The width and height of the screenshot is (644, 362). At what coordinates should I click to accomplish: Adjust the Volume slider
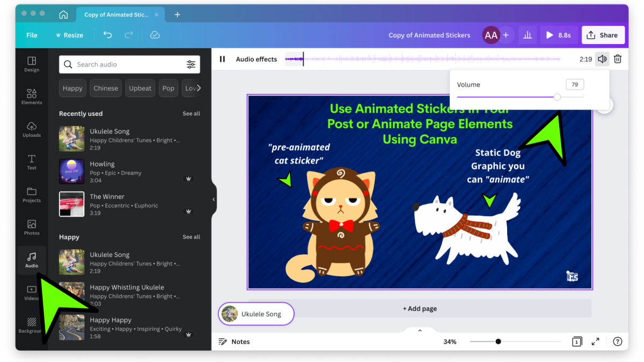tap(557, 97)
